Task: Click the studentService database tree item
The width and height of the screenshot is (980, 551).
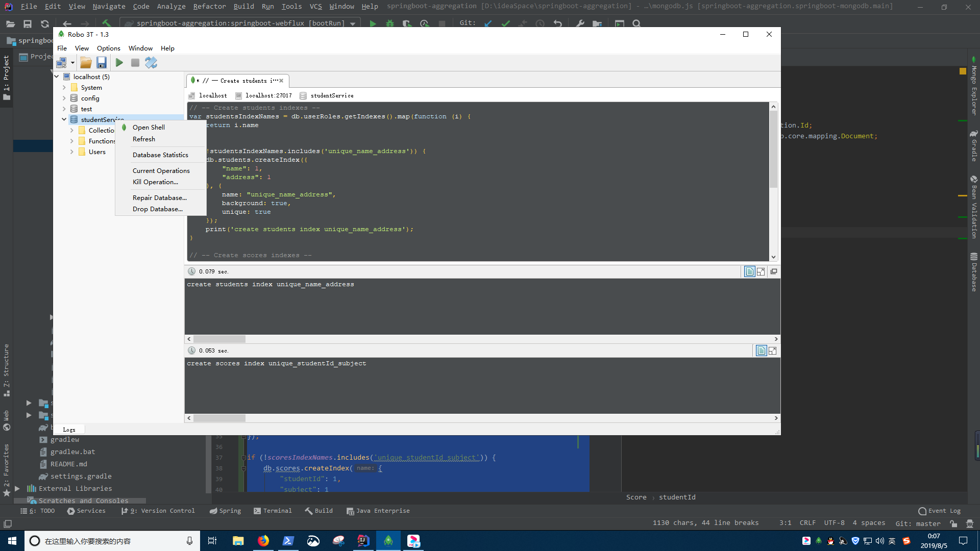Action: (102, 119)
